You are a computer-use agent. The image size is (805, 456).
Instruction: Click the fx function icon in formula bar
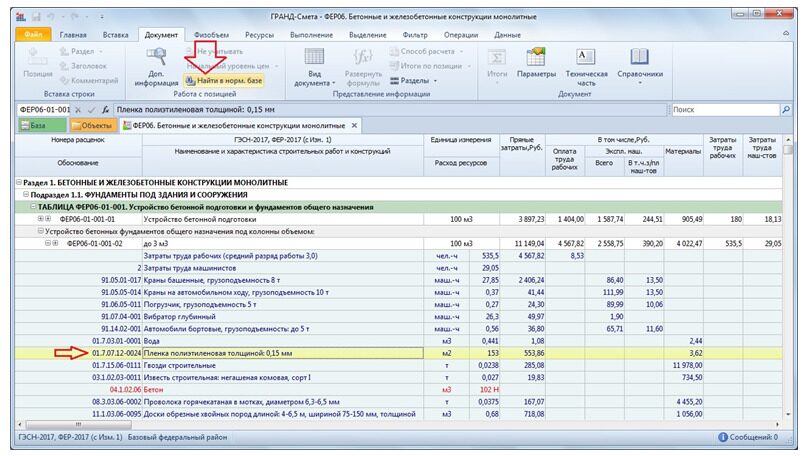pos(105,109)
